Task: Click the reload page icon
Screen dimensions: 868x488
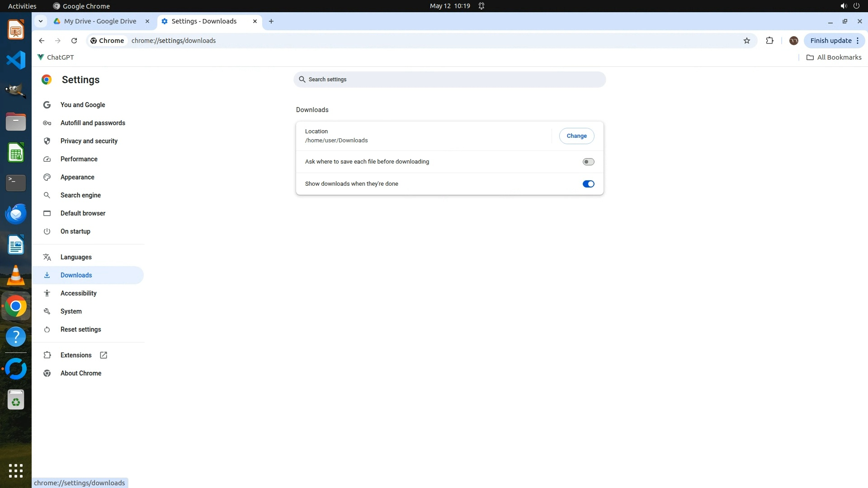Action: (74, 41)
